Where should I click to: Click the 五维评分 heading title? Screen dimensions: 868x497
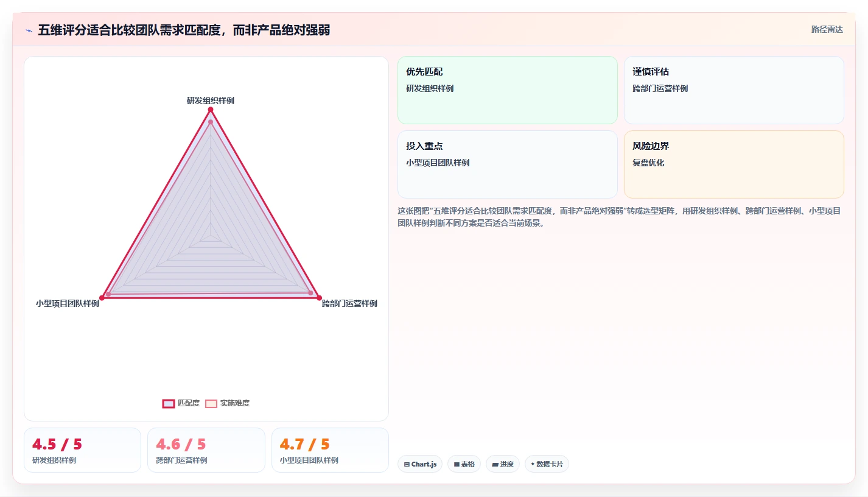[x=184, y=30]
